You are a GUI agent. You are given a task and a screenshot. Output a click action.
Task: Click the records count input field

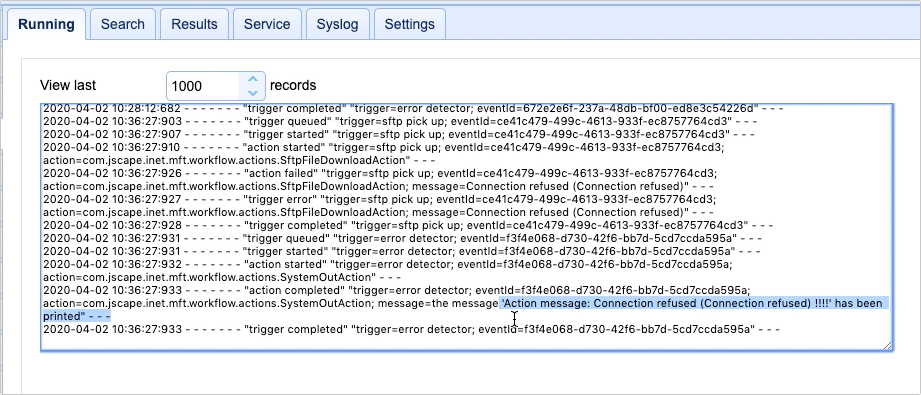click(x=204, y=86)
